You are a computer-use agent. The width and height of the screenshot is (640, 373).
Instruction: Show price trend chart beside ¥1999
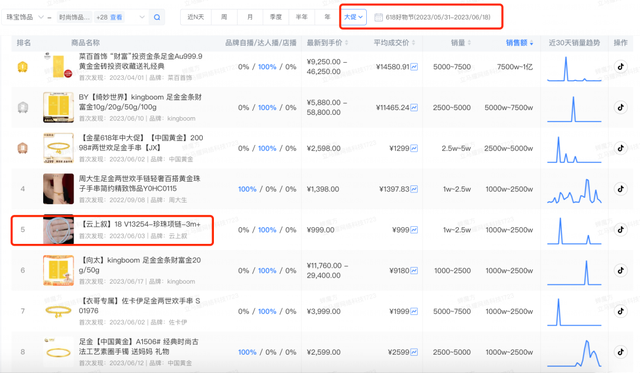coord(414,311)
